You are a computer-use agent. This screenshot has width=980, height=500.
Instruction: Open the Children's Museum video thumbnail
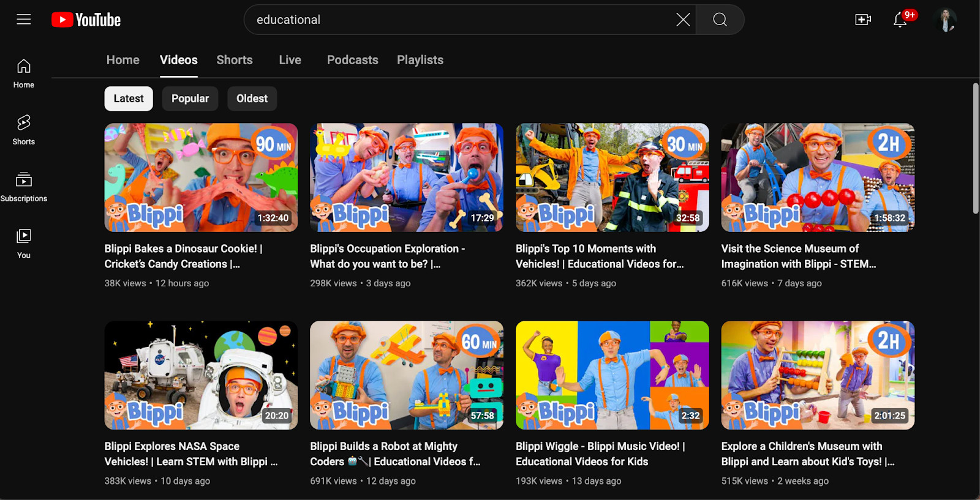pos(818,375)
